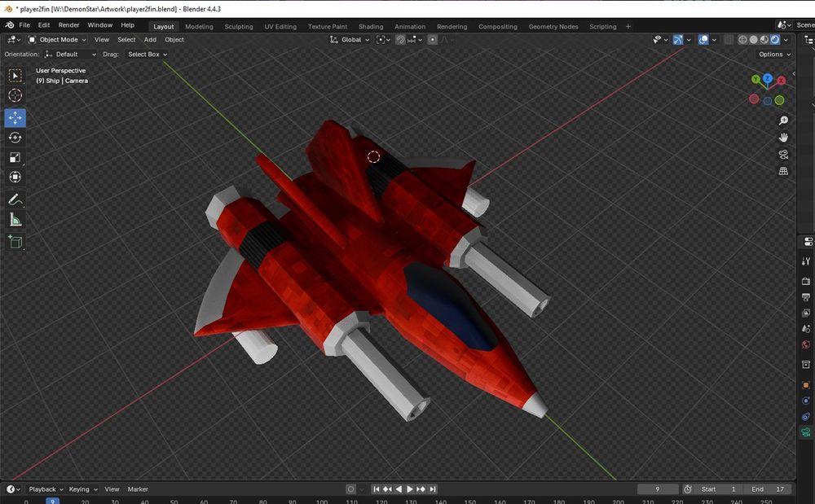Open Global transform orientation dropdown
This screenshot has width=815, height=504.
[x=350, y=39]
